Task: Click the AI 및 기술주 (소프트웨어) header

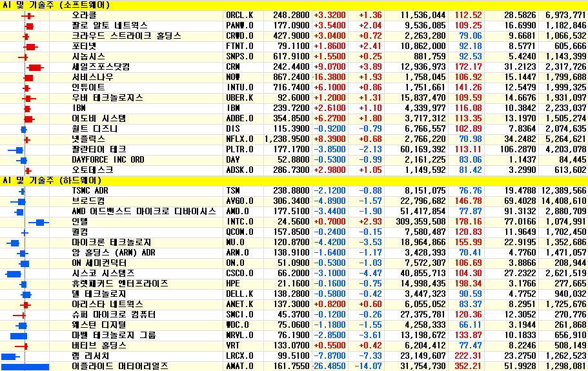Action: pyautogui.click(x=56, y=5)
